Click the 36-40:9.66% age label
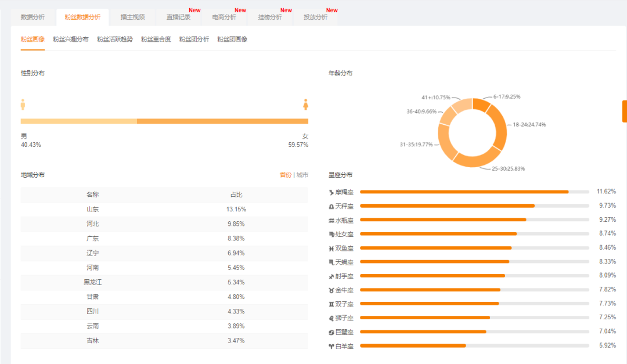This screenshot has width=627, height=364. pyautogui.click(x=421, y=111)
